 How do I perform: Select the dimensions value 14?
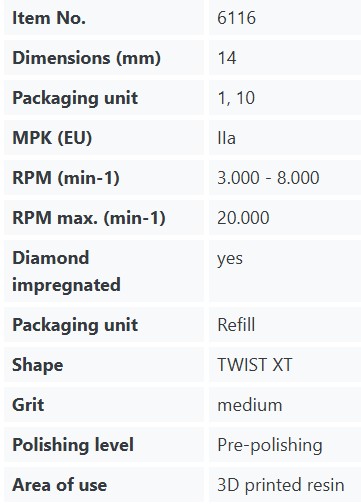point(227,58)
